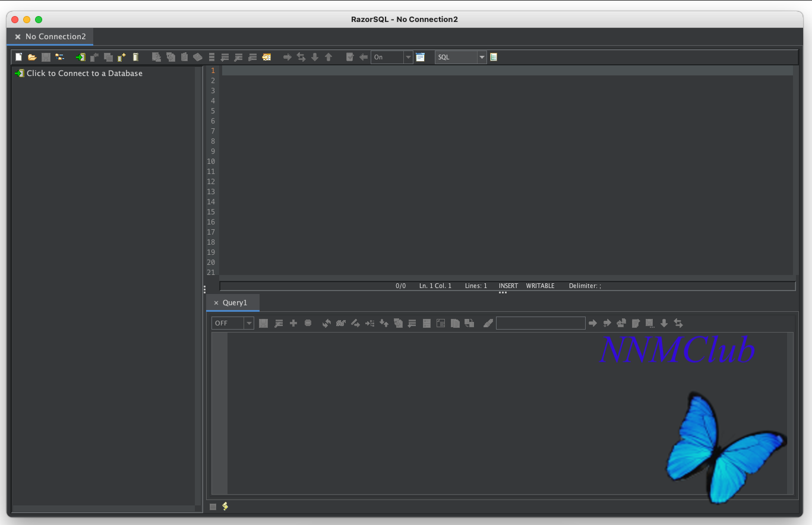Open the SQL language dropdown
Image resolution: width=812 pixels, height=525 pixels.
[x=460, y=57]
